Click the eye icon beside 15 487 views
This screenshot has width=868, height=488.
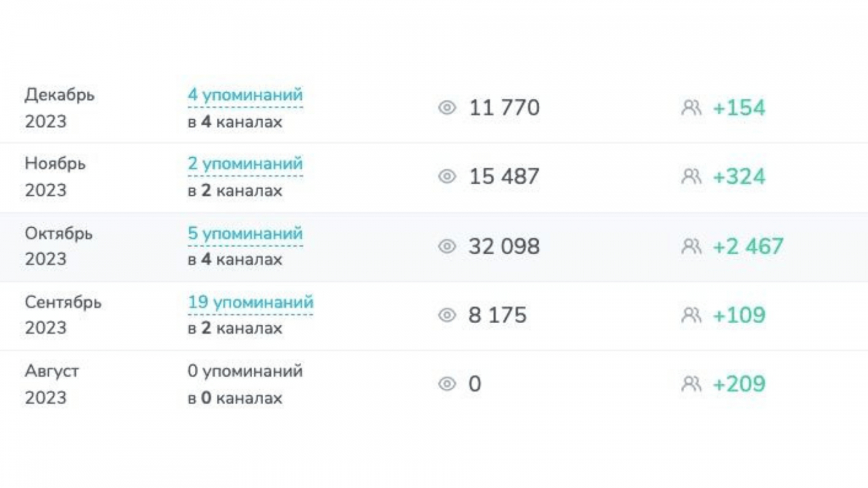pos(447,176)
